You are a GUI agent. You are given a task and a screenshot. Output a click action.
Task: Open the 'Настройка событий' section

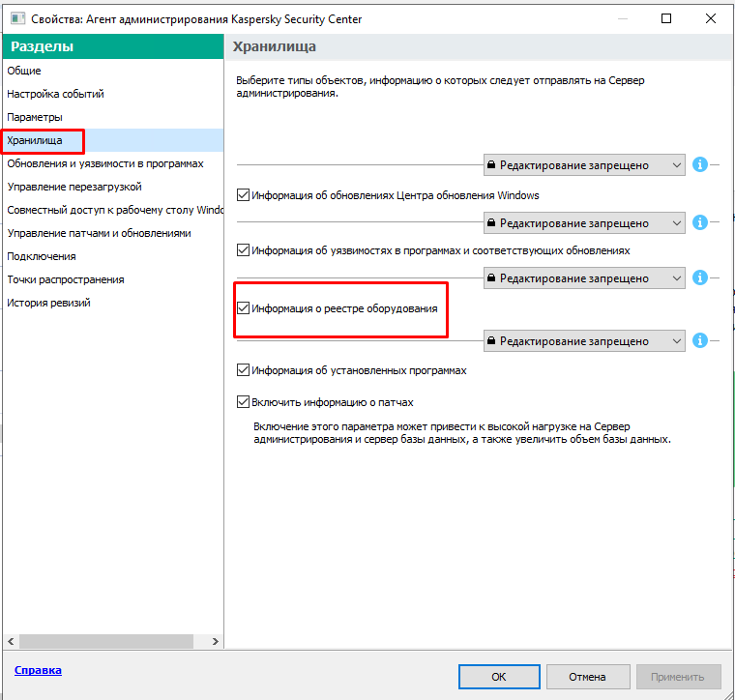coord(113,94)
